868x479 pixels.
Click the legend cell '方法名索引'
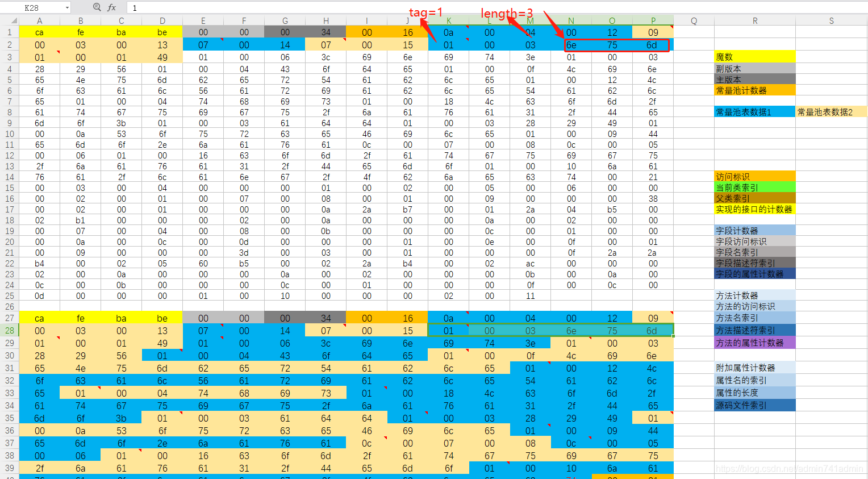pos(755,318)
